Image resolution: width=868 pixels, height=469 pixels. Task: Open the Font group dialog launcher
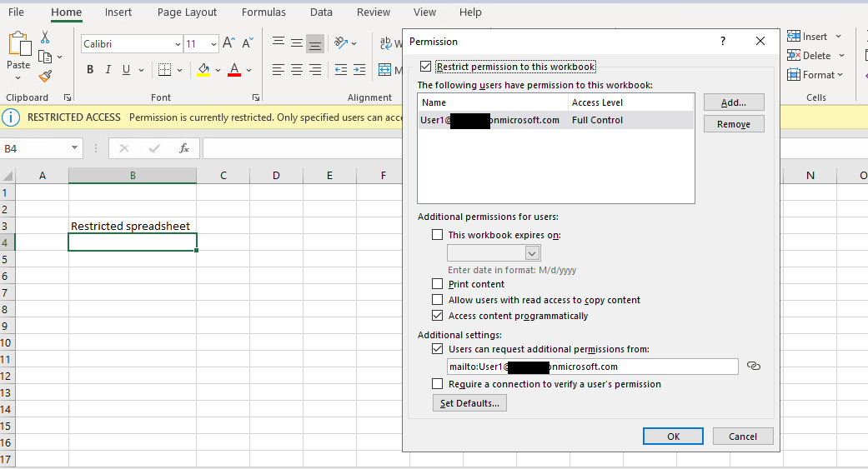tap(256, 97)
